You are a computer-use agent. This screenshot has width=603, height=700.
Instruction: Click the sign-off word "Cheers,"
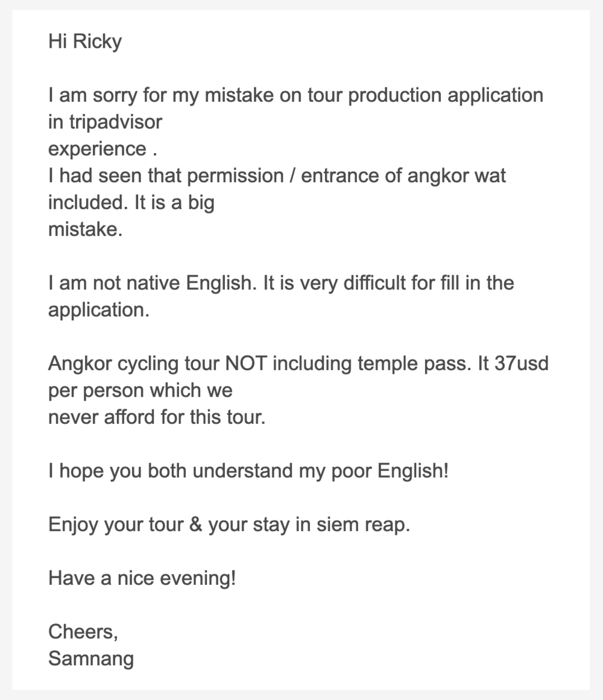[83, 632]
